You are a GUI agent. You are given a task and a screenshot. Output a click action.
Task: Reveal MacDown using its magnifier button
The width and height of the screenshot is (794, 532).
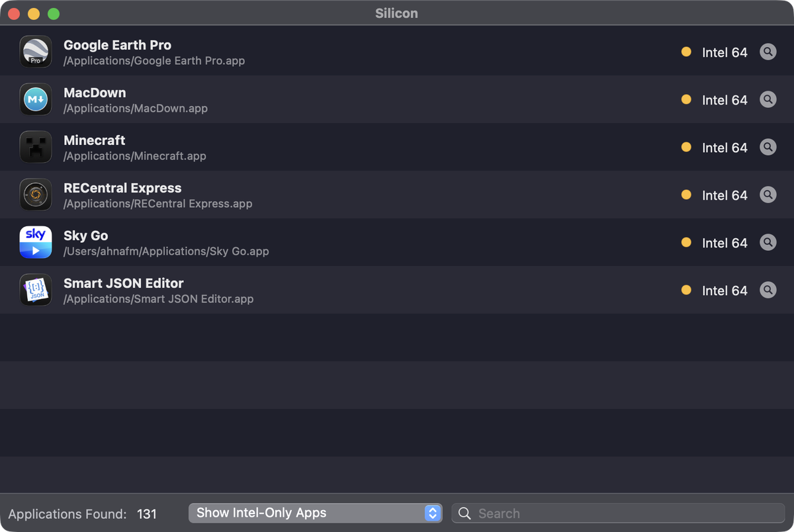[768, 99]
